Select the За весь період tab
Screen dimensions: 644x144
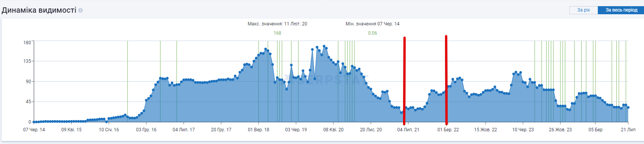pos(621,10)
